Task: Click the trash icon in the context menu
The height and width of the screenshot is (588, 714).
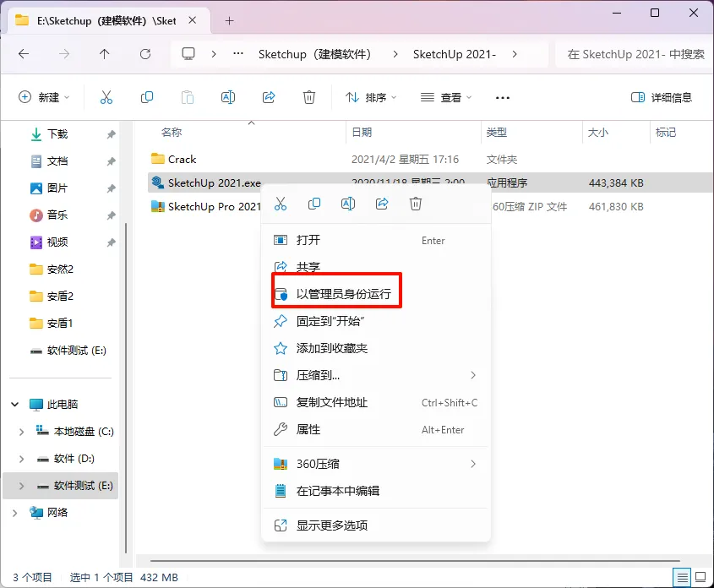Action: [x=415, y=204]
